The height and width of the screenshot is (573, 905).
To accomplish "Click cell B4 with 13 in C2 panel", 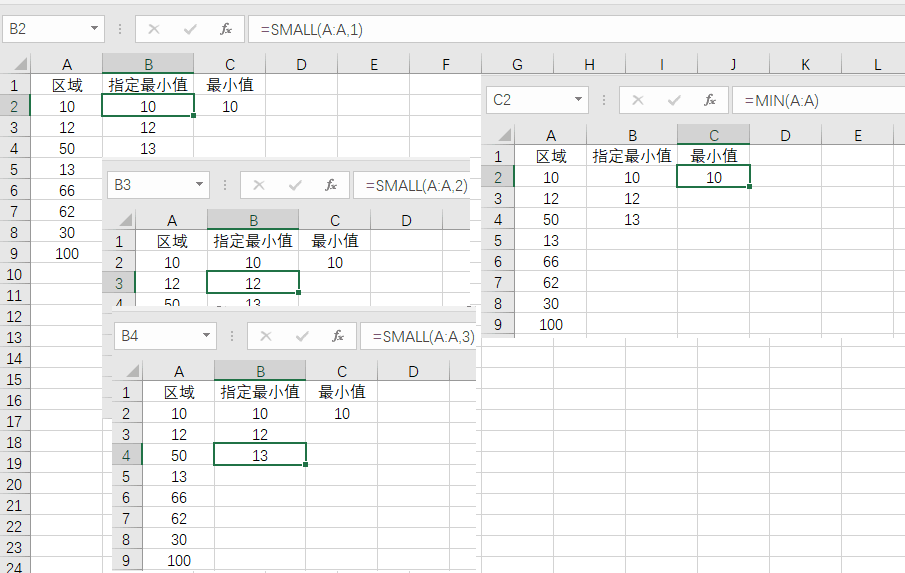I will [x=632, y=220].
